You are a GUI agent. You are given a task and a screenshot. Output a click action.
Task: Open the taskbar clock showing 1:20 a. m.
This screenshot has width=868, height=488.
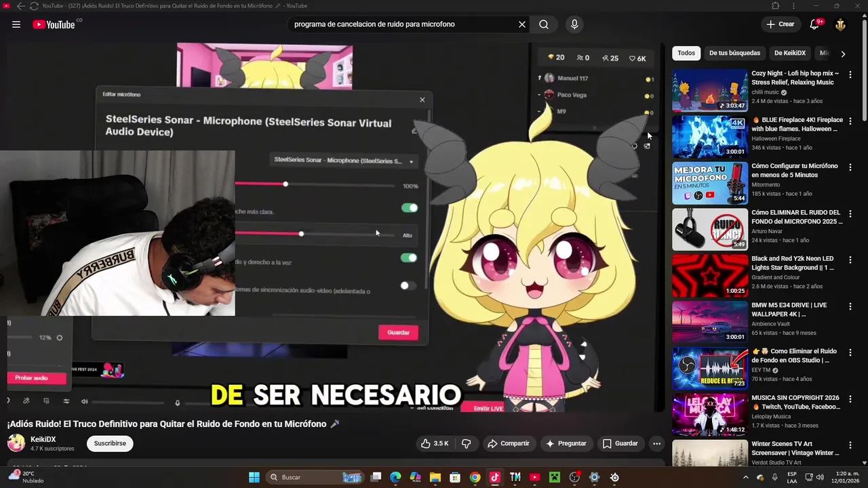tap(845, 477)
